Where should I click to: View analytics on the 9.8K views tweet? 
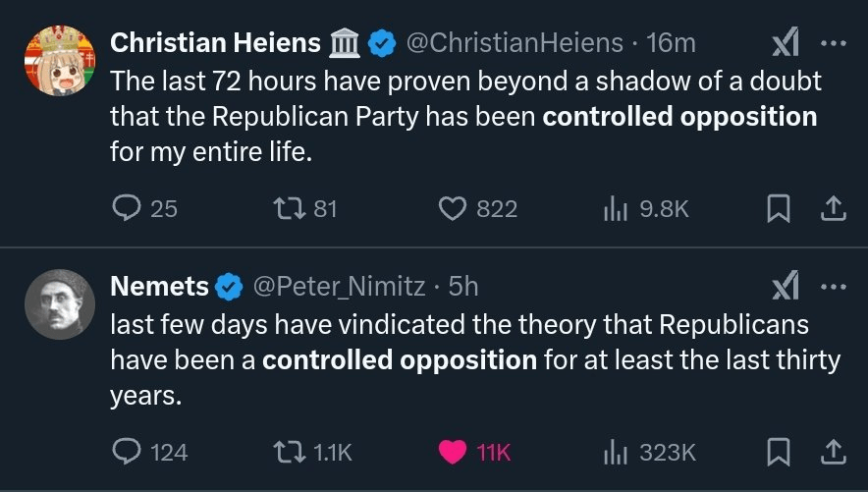(615, 208)
